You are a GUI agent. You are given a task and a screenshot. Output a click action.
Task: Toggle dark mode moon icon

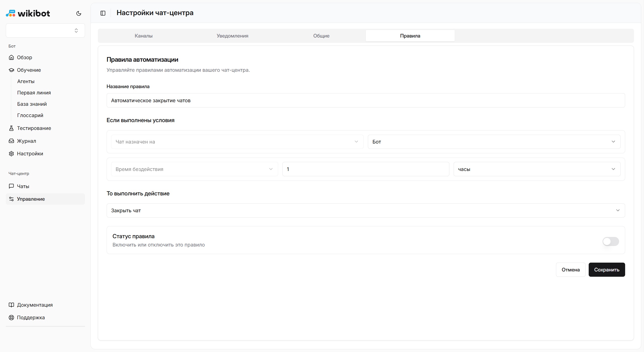click(x=79, y=13)
